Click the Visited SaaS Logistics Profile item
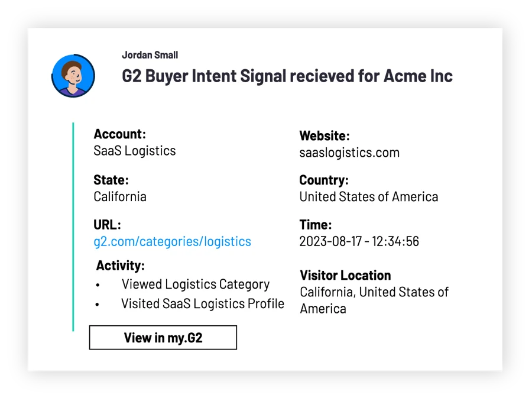The height and width of the screenshot is (401, 532). coord(203,303)
